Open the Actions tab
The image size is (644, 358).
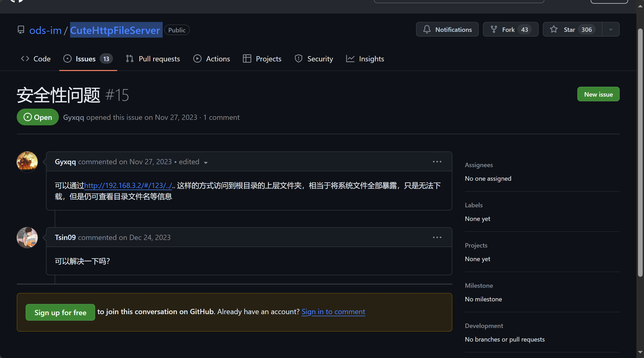[x=212, y=59]
